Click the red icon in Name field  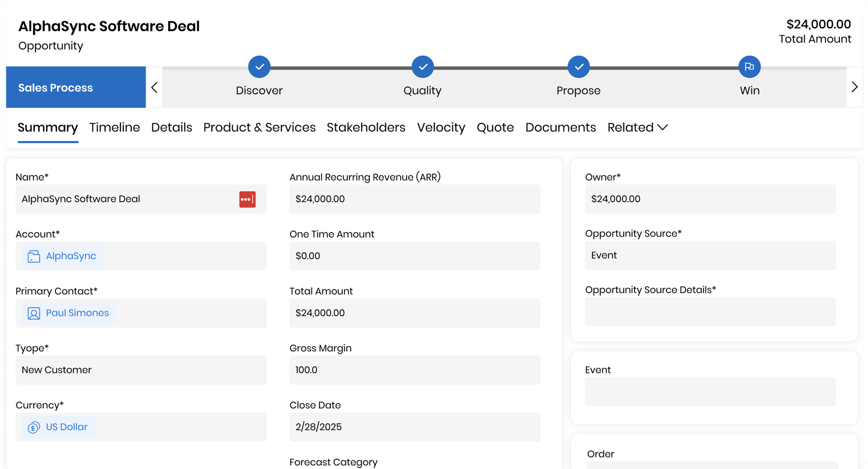coord(247,199)
